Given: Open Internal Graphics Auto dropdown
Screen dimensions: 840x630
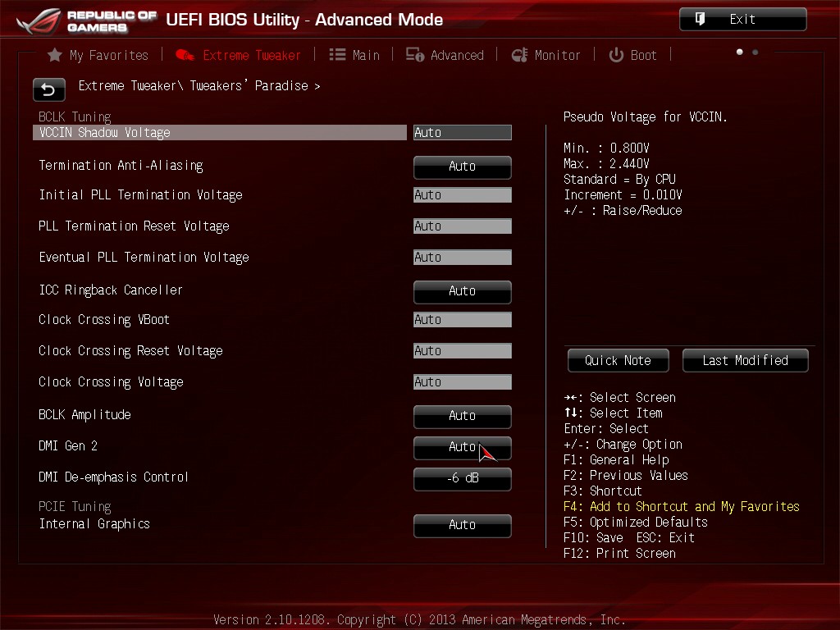Looking at the screenshot, I should (x=463, y=526).
